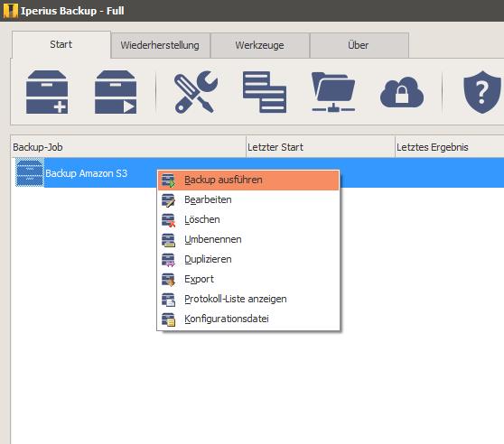Open the Werkzeuge tab
The width and height of the screenshot is (504, 444).
pyautogui.click(x=260, y=45)
